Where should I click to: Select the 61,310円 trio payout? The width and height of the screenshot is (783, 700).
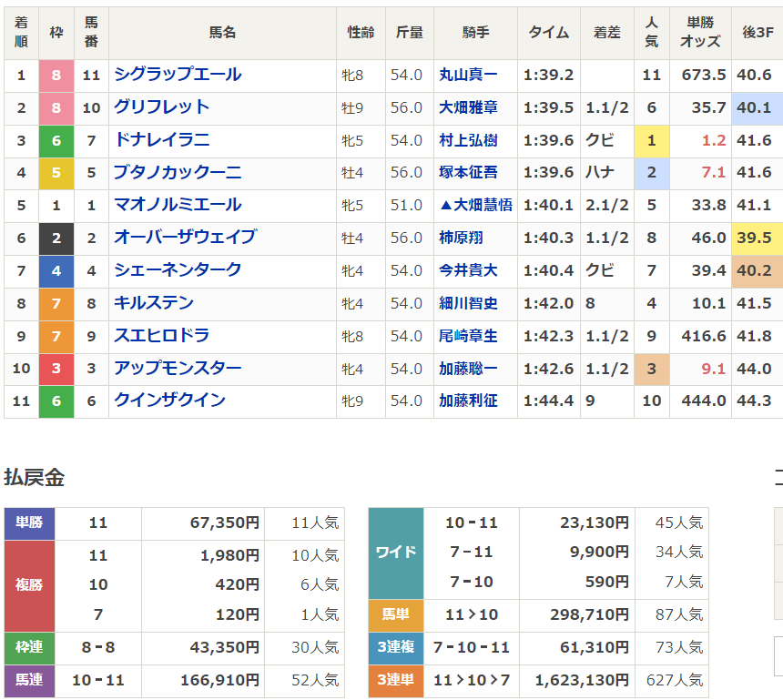pyautogui.click(x=595, y=647)
